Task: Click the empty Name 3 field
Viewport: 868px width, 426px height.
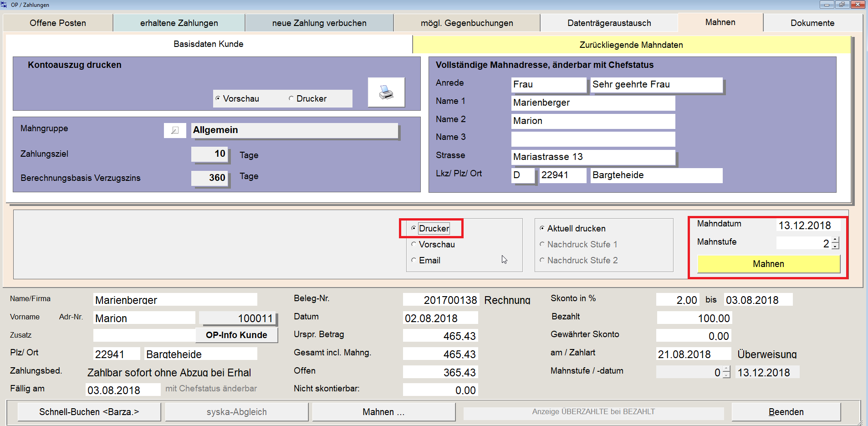Action: point(593,139)
